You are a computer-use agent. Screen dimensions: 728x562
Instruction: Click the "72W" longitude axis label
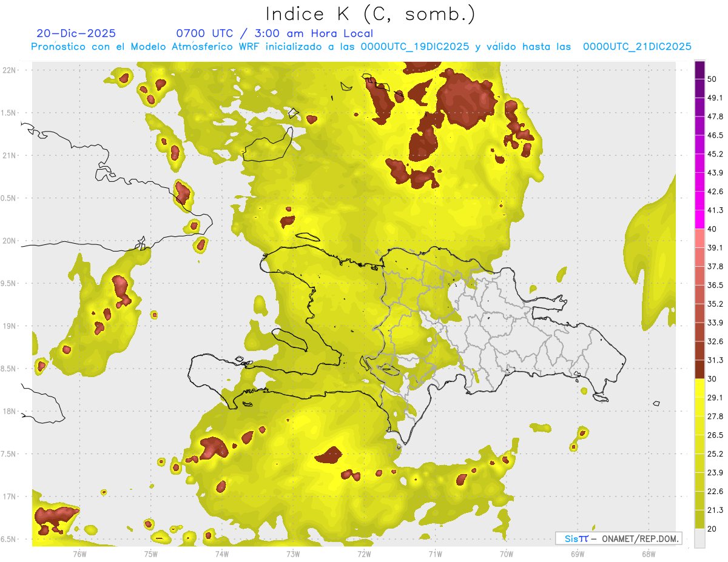364,554
